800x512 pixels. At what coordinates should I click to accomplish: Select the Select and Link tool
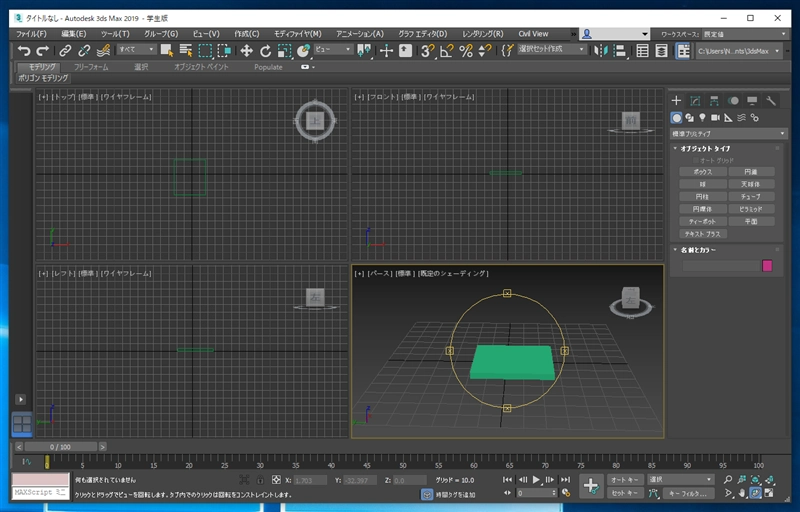coord(65,50)
